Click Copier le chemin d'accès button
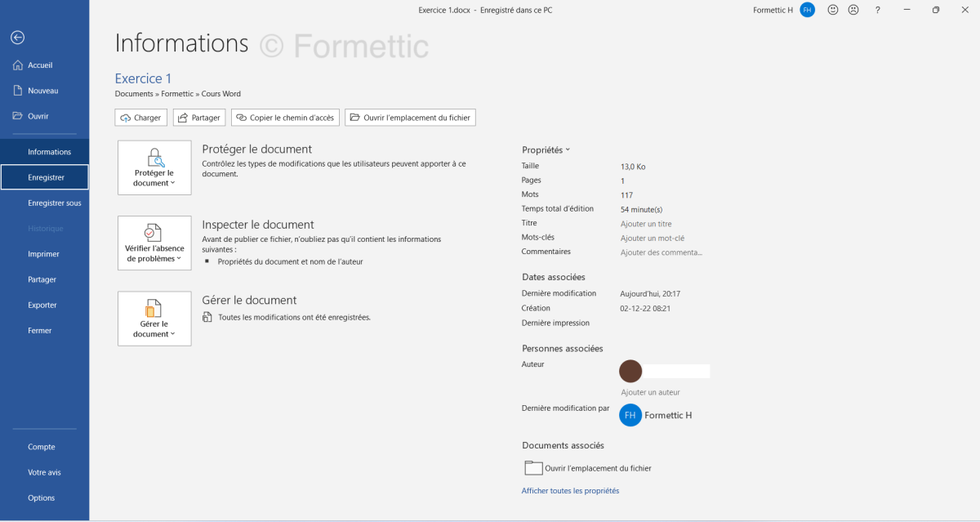Viewport: 980px width, 522px height. 285,118
